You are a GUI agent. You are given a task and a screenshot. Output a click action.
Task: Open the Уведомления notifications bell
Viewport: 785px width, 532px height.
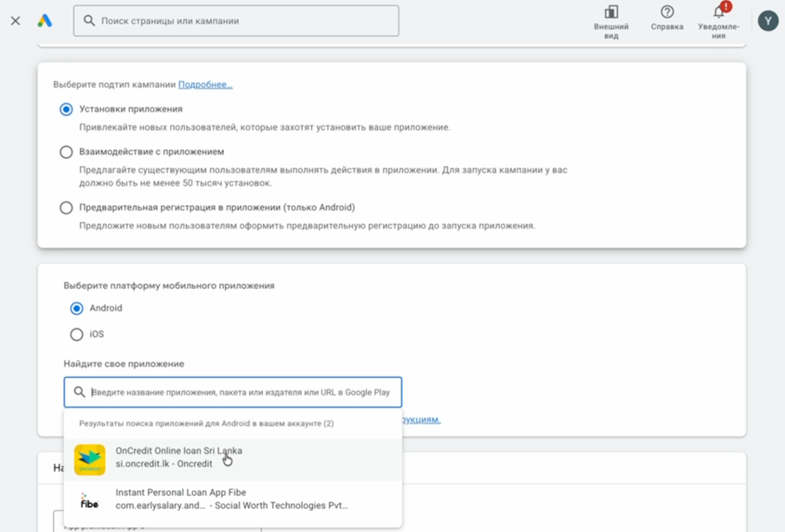pos(719,13)
